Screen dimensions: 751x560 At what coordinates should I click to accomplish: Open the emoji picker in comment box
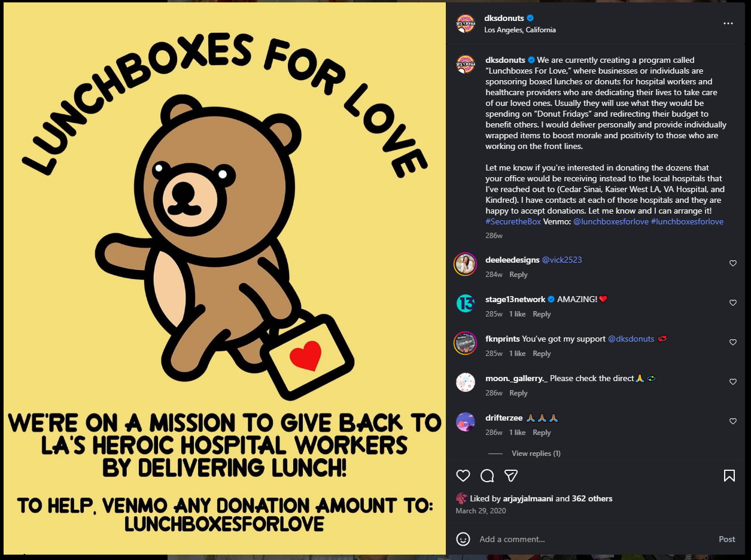pos(463,539)
